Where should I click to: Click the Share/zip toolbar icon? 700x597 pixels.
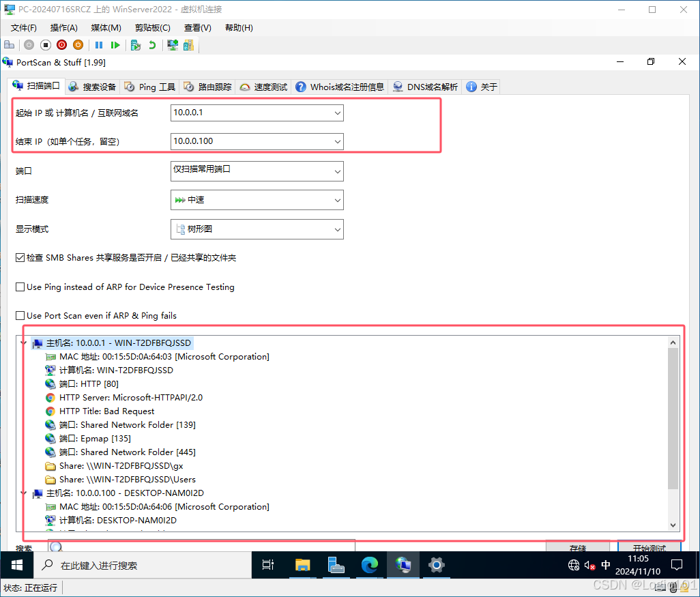coord(189,45)
